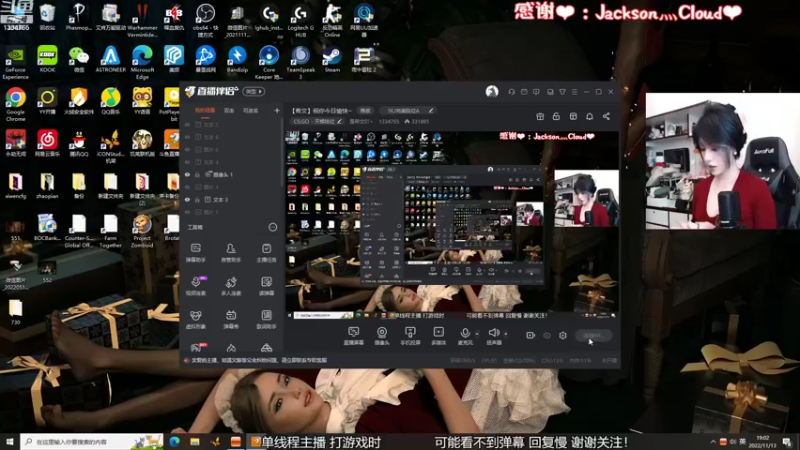This screenshot has width=800, height=450.
Task: Open the 虚拟形象 tool
Action: point(195,319)
